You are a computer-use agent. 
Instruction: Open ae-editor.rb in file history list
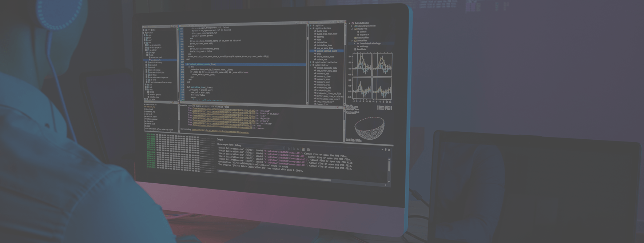[150, 107]
